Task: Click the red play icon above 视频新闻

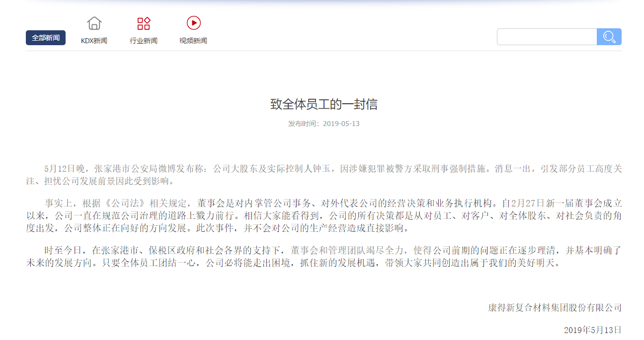Action: pyautogui.click(x=193, y=23)
